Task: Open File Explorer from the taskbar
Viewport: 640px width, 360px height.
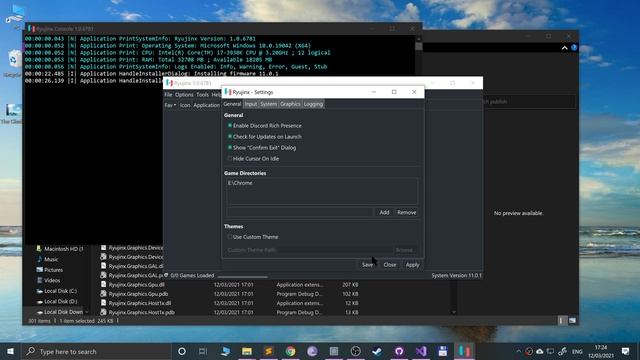Action: [x=247, y=351]
